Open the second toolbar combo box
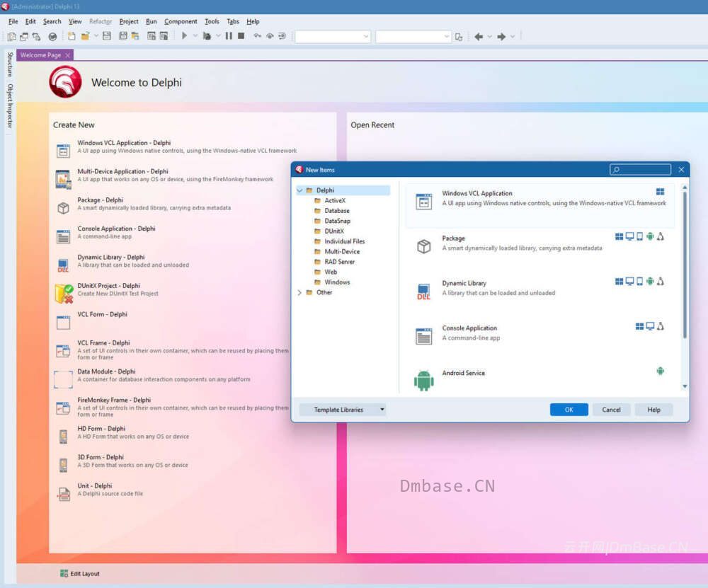 coord(413,37)
